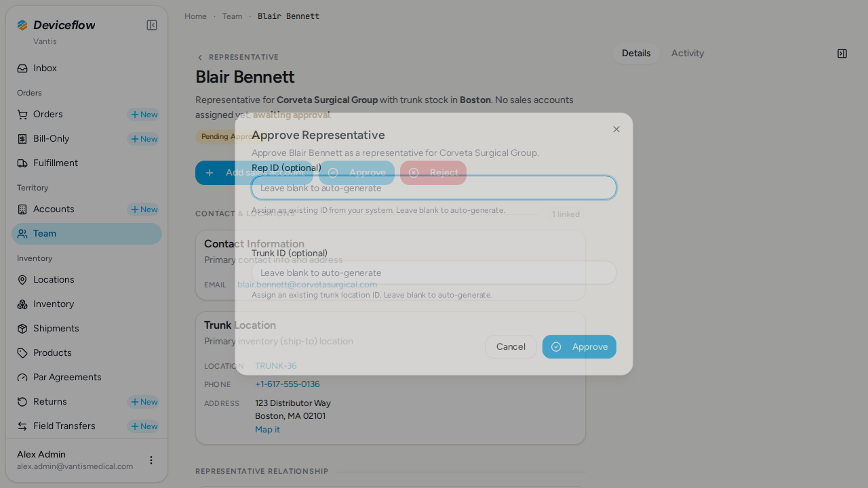The height and width of the screenshot is (488, 868).
Task: Click the Deviceflow logo icon
Action: 22,25
